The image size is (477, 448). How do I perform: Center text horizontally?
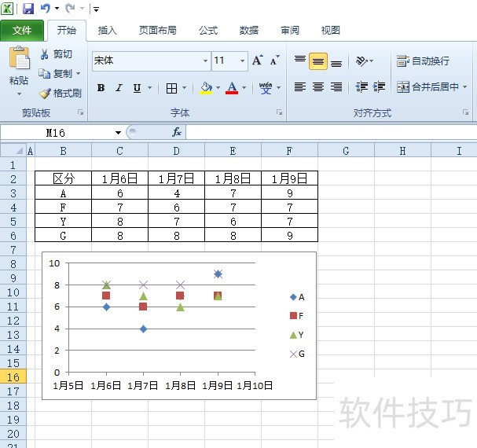click(318, 87)
